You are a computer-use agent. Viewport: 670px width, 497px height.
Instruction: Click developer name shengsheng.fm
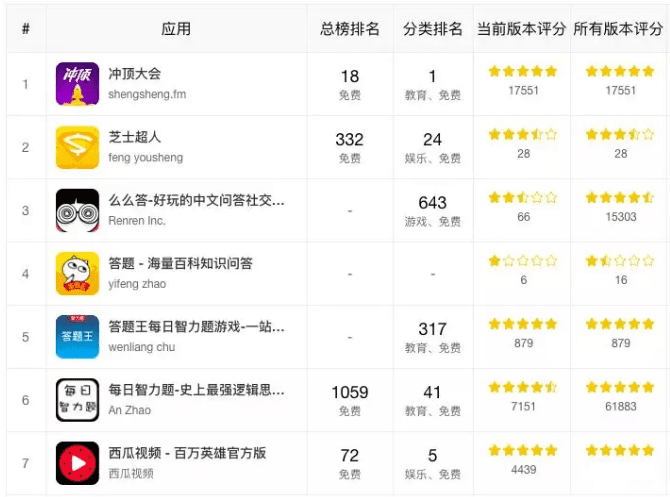point(147,94)
